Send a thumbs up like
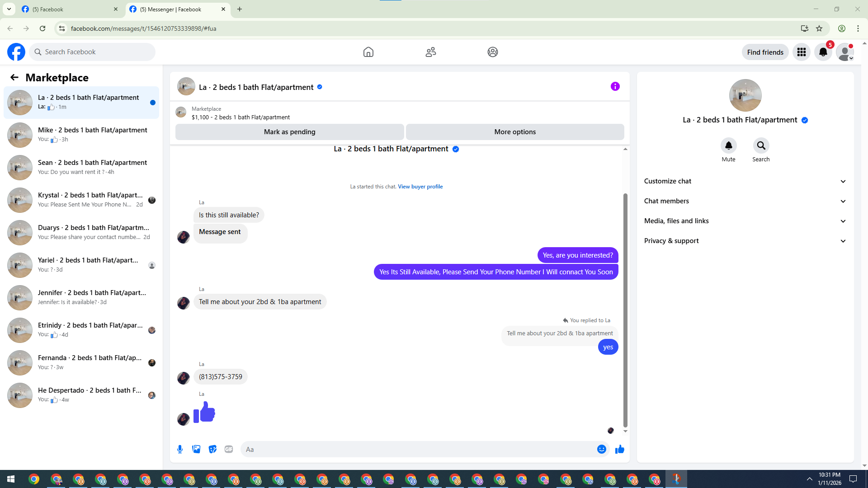The height and width of the screenshot is (488, 868). [x=620, y=449]
